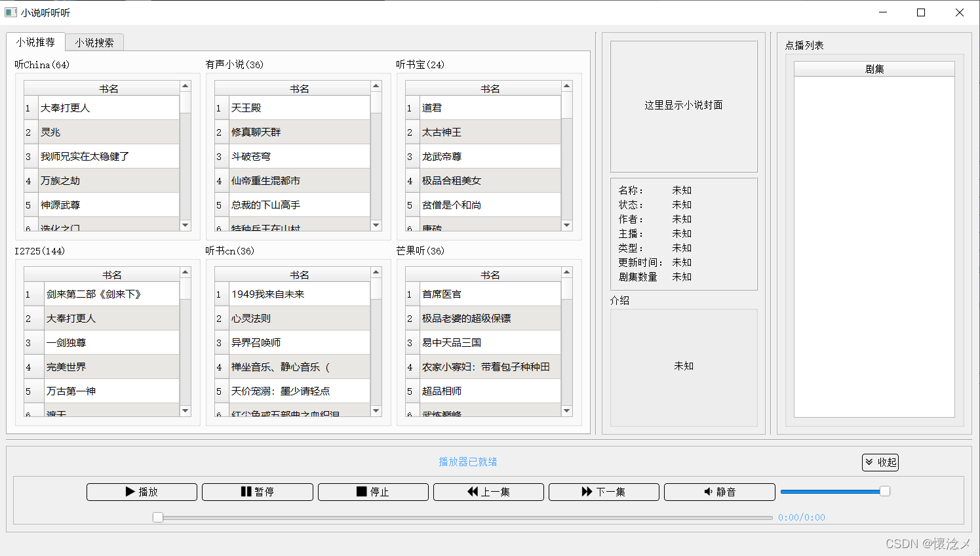Collapse the player panel with 收起
The height and width of the screenshot is (556, 980).
tap(880, 462)
